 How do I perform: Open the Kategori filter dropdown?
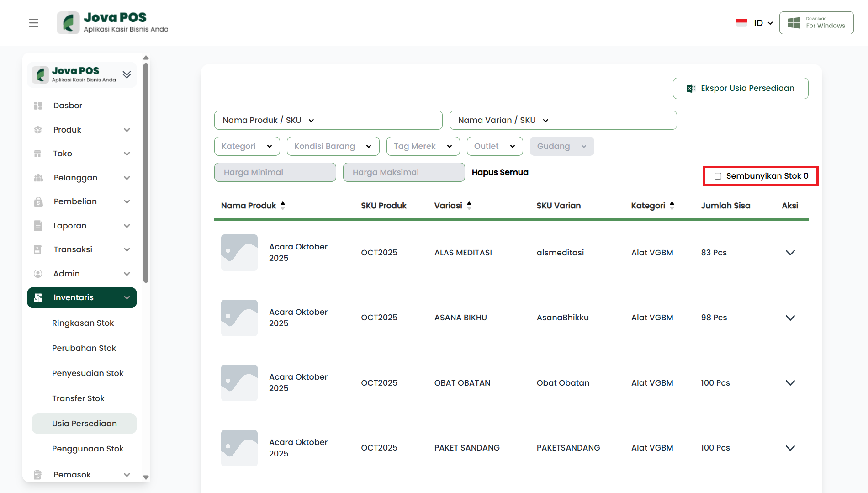click(247, 146)
